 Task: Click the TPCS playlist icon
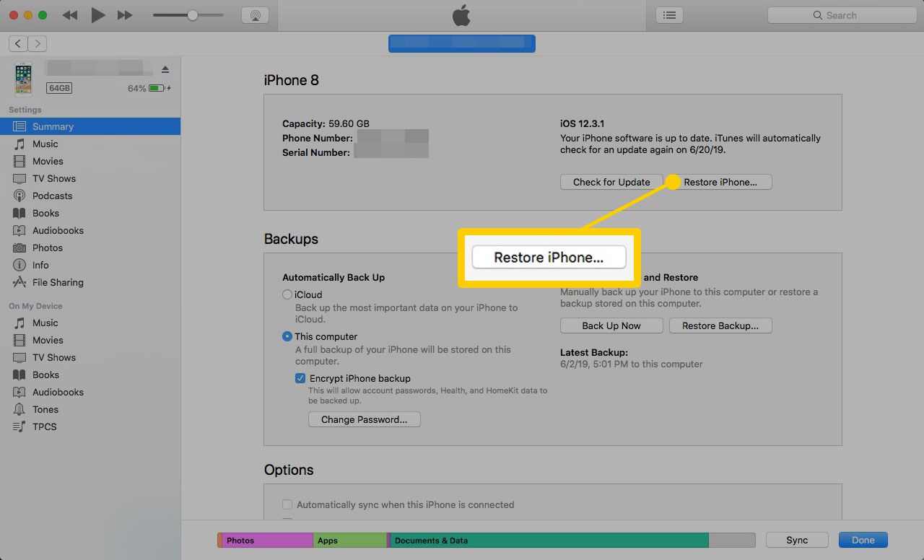pyautogui.click(x=19, y=426)
